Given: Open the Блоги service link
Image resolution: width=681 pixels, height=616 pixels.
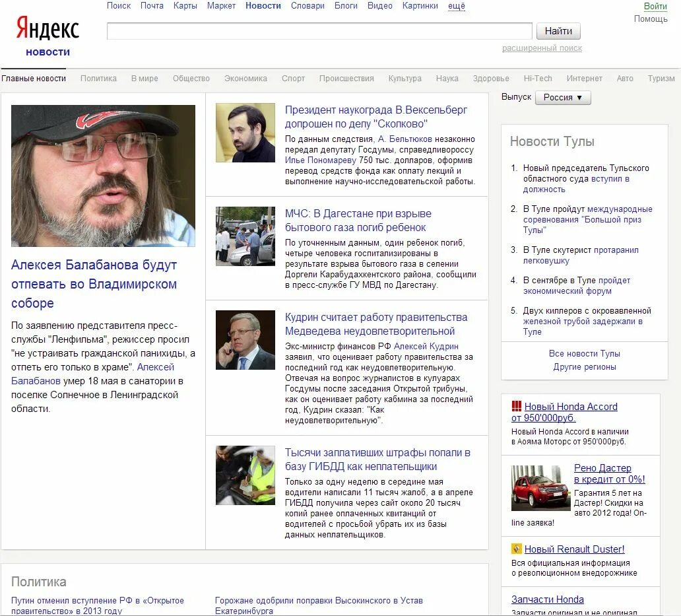Looking at the screenshot, I should coord(346,6).
